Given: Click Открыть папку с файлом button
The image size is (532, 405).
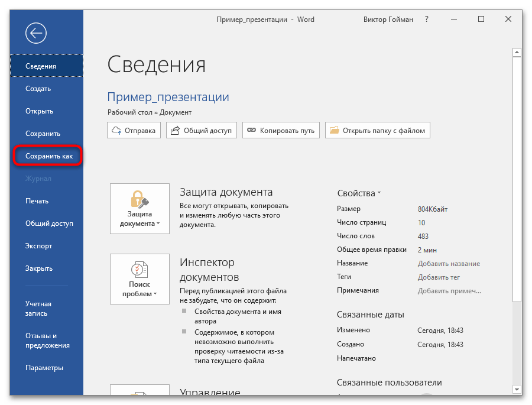Looking at the screenshot, I should point(378,130).
